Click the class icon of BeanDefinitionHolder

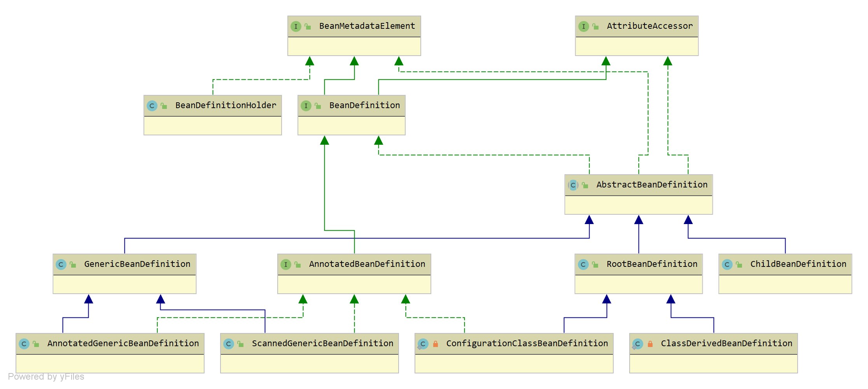[152, 106]
